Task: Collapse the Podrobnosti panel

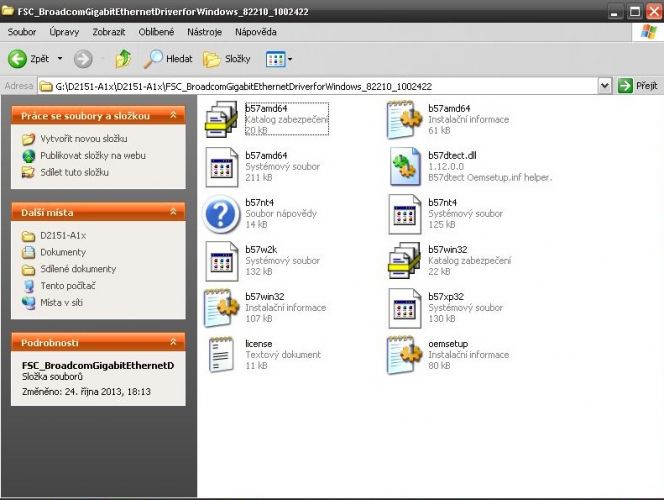Action: pos(173,342)
